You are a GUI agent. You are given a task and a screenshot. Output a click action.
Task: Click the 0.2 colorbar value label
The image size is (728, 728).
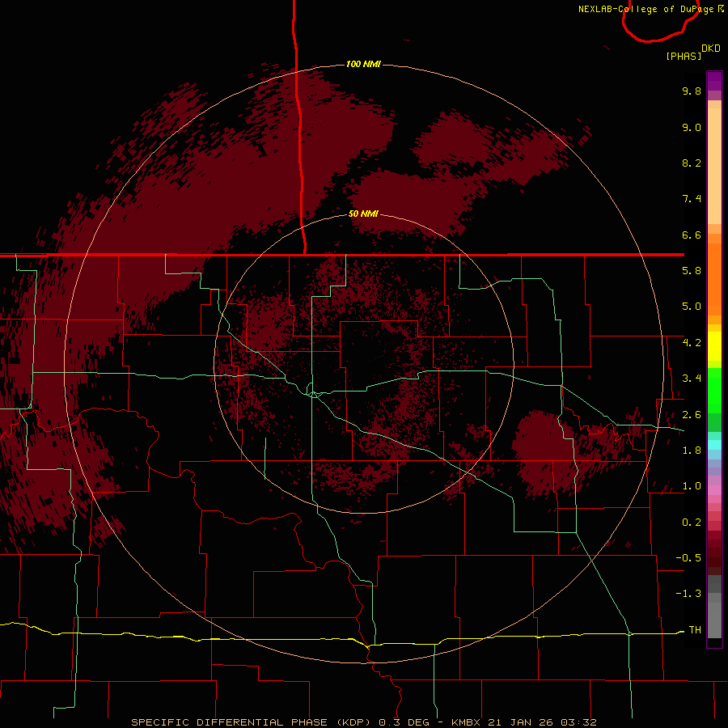692,523
